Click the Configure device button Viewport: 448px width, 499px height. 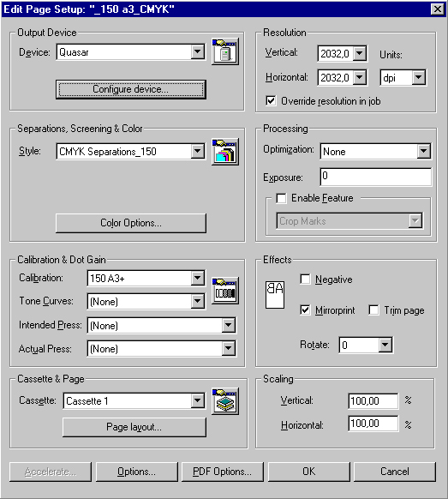tap(131, 89)
